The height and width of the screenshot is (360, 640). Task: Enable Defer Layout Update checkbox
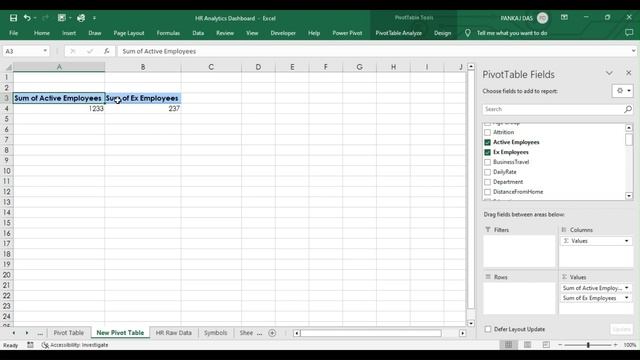488,329
